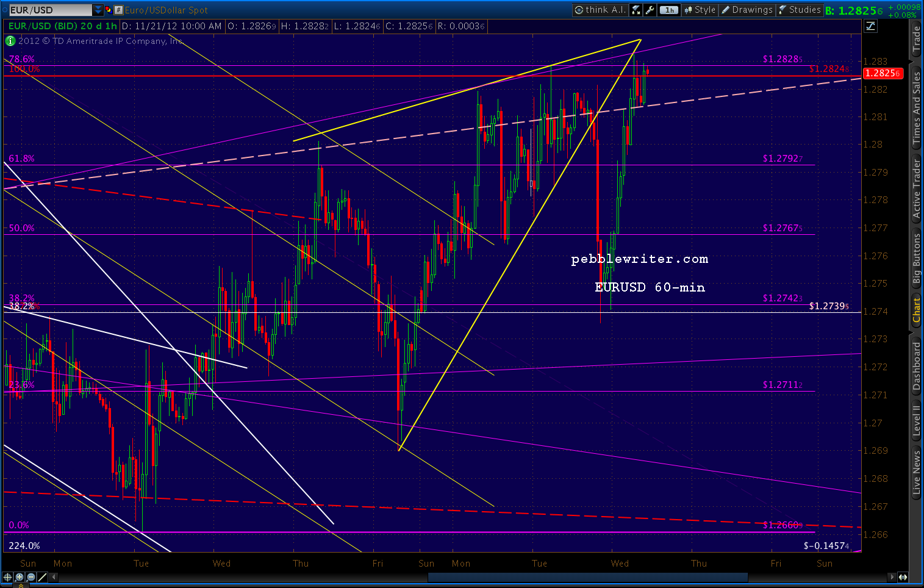Click the close price C: 1.28256
This screenshot has width=924, height=588.
[409, 26]
